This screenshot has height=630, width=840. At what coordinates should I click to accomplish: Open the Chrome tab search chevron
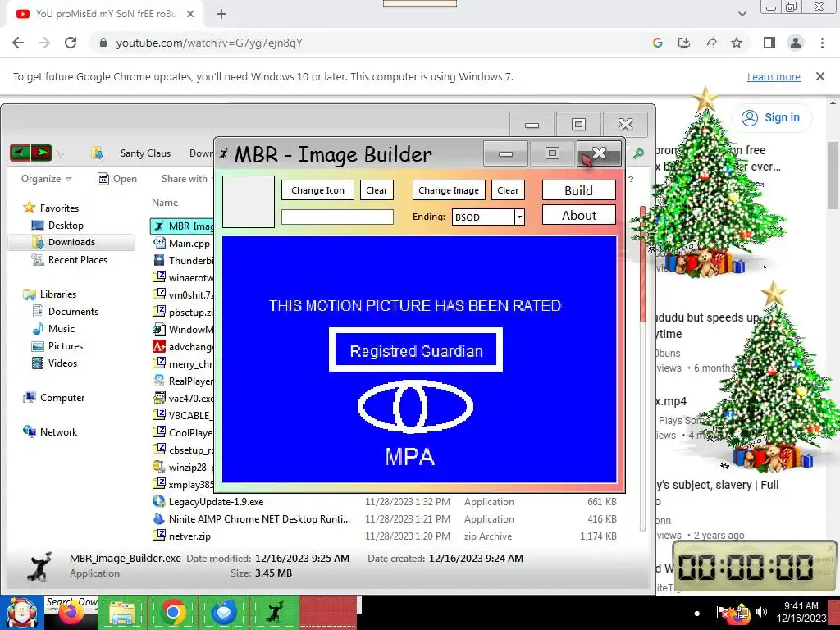point(742,15)
